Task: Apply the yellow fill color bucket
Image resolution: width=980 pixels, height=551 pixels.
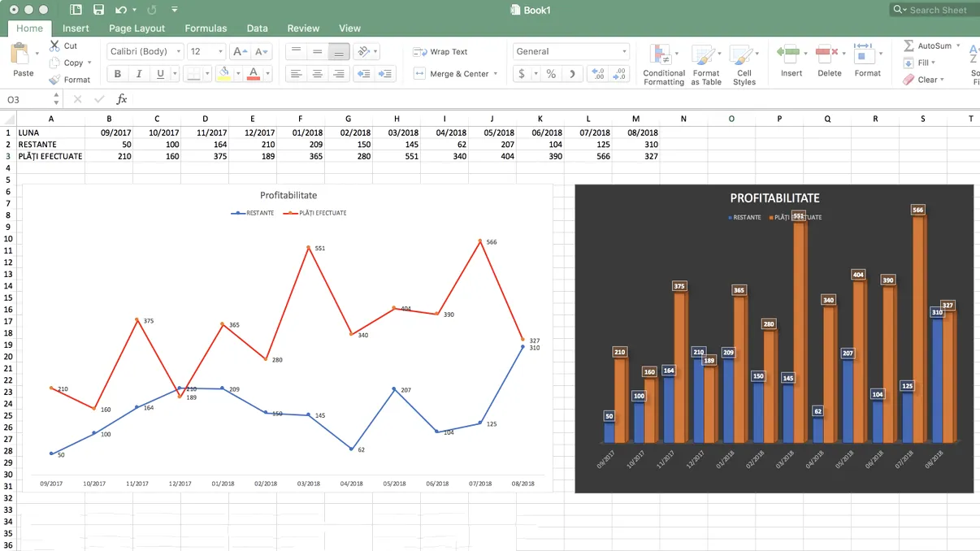Action: click(x=223, y=74)
